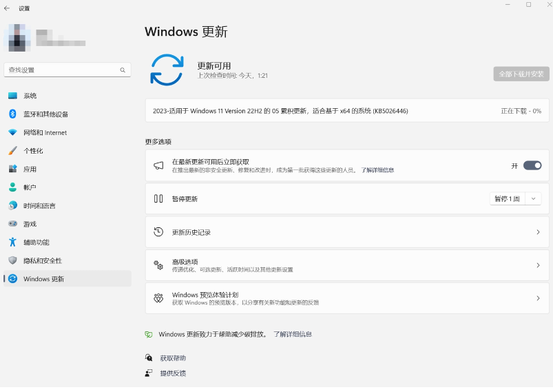Click the gears icon for 高级选项
553x392 pixels.
coord(158,265)
